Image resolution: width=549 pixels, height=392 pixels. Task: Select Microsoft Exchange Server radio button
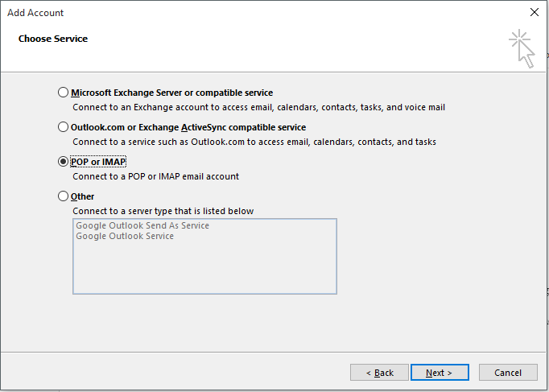[63, 93]
